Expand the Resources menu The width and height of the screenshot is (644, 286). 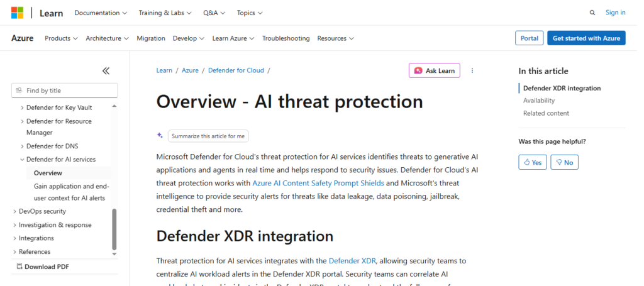(336, 38)
